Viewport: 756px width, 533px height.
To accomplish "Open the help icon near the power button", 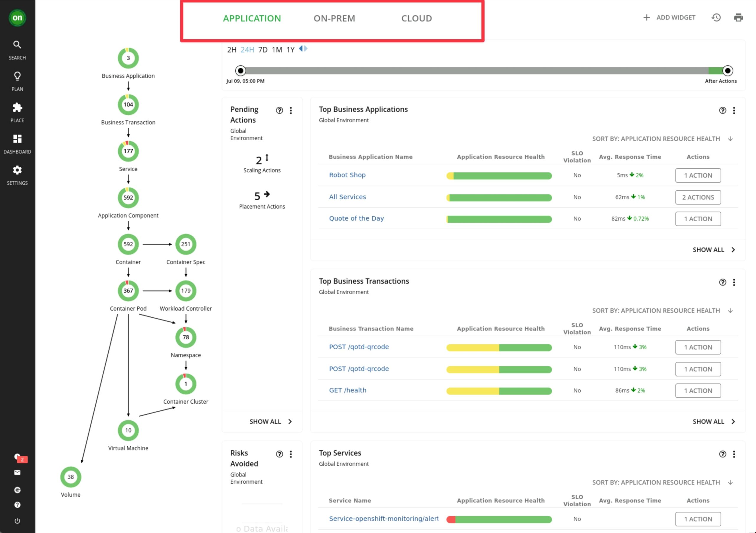I will click(17, 505).
